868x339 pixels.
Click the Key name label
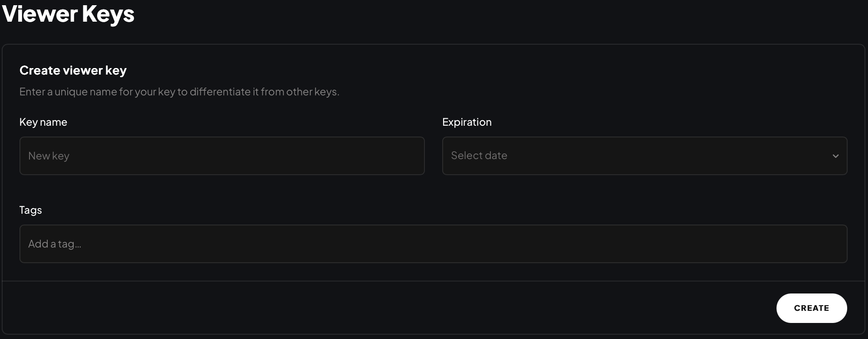point(43,122)
